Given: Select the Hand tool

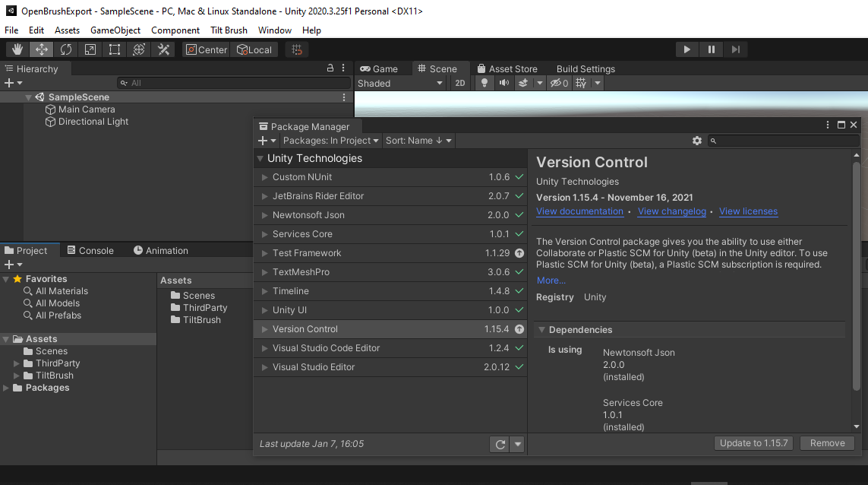Looking at the screenshot, I should (17, 49).
